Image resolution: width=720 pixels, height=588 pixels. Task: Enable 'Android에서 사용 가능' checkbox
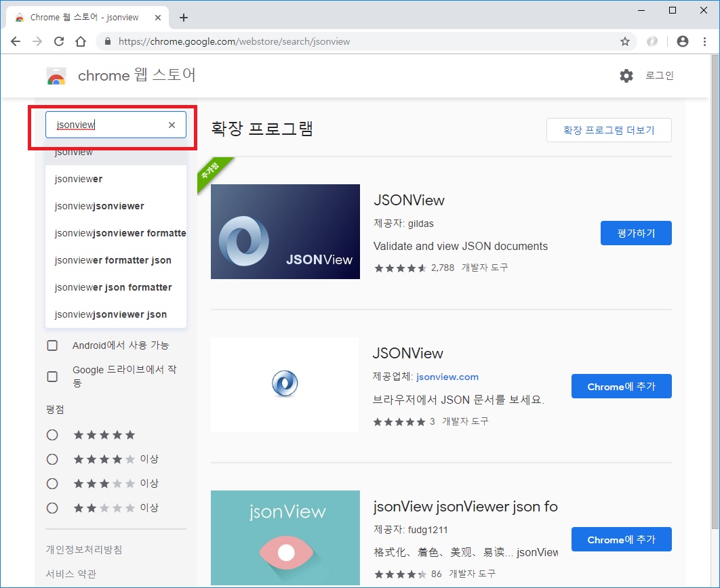(52, 345)
